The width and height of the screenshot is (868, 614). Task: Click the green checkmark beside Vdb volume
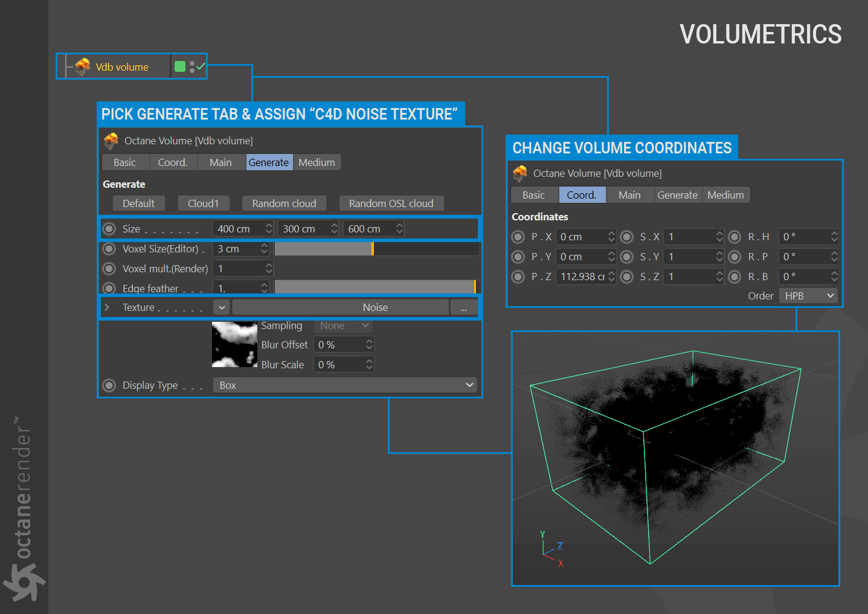[201, 66]
